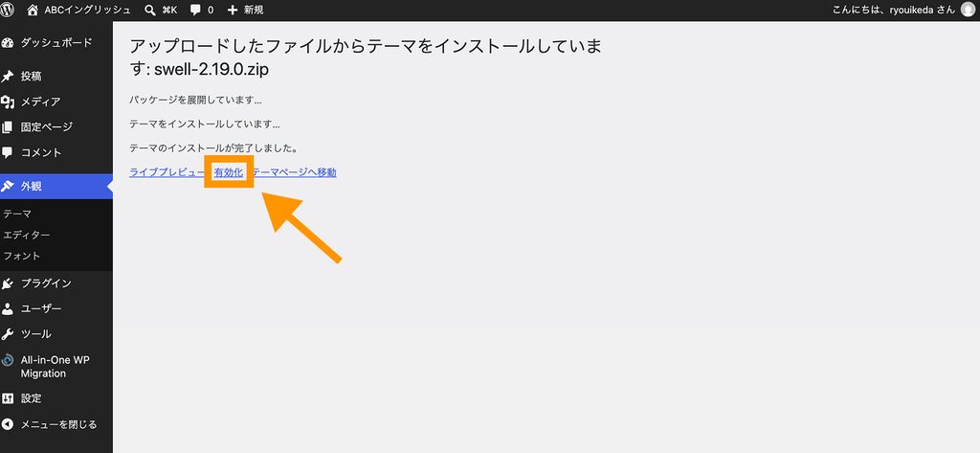Click the テーマページへ移動 link
The height and width of the screenshot is (453, 980).
[x=295, y=172]
